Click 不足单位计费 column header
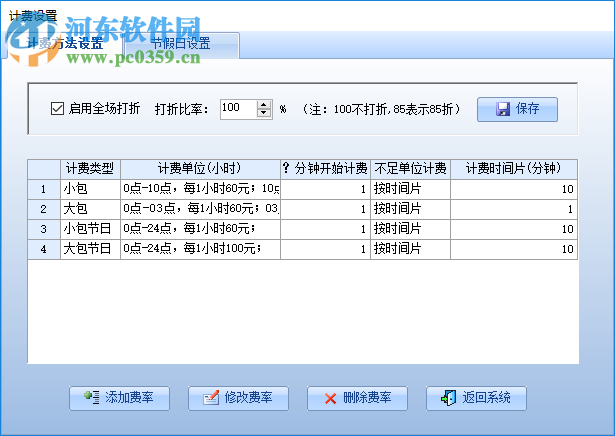The height and width of the screenshot is (436, 615). pos(410,169)
